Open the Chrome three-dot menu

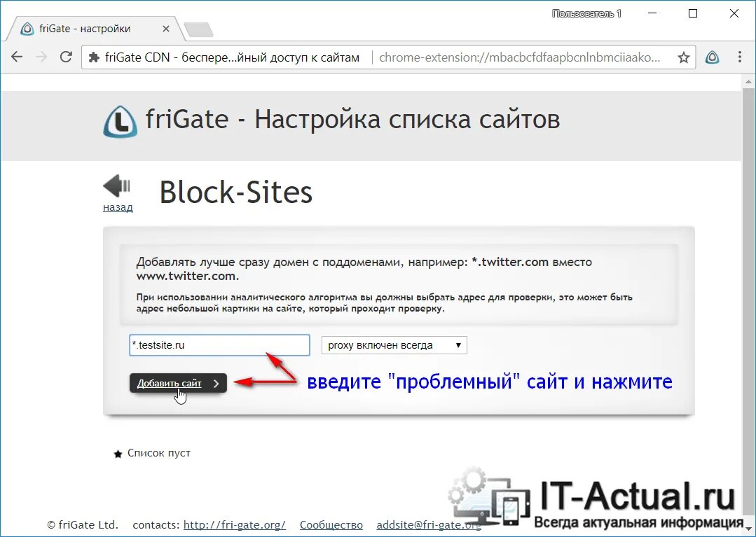tap(740, 57)
